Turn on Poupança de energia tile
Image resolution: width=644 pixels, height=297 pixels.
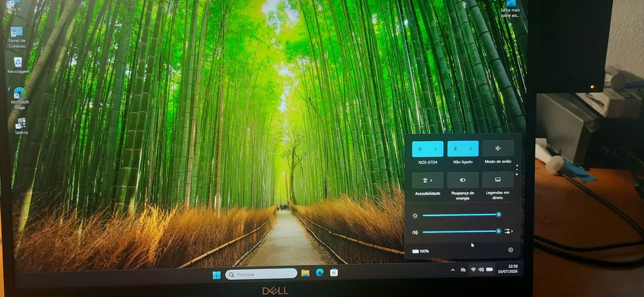click(x=462, y=180)
